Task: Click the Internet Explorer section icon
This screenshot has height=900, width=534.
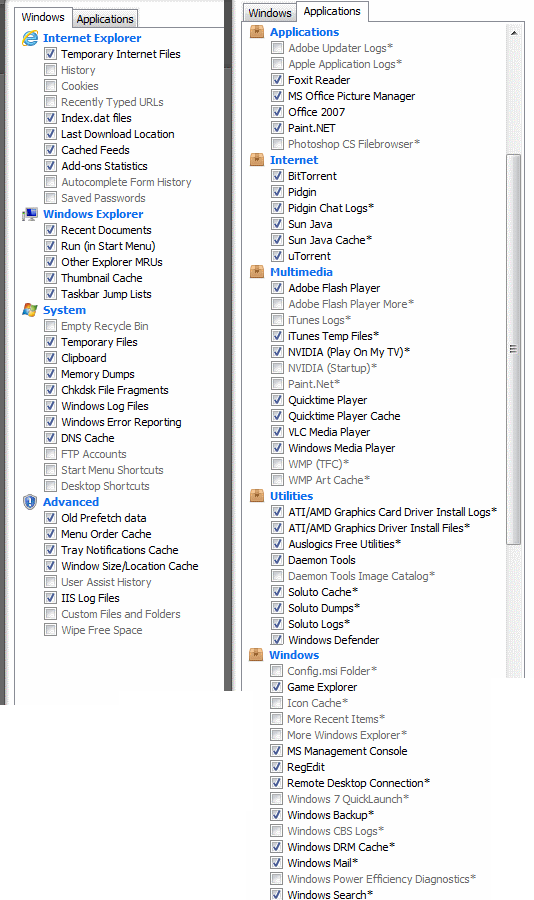Action: pyautogui.click(x=30, y=38)
